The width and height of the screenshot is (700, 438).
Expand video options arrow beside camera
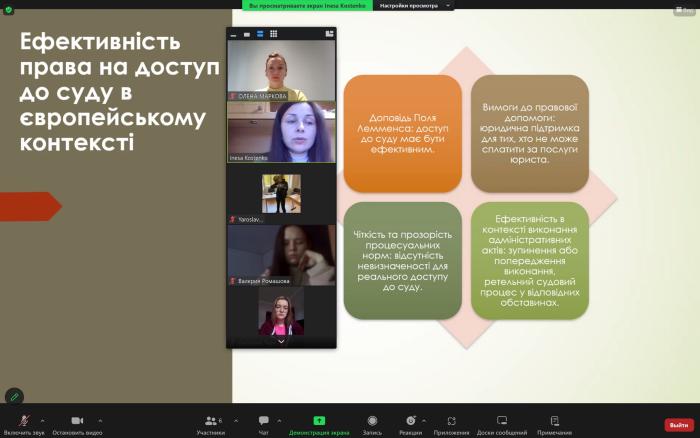coord(100,419)
